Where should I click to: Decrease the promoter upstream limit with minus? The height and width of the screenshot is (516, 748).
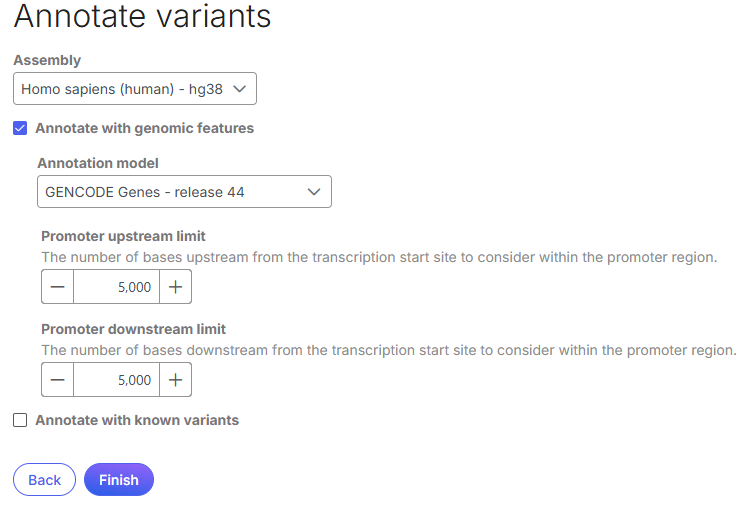(58, 287)
